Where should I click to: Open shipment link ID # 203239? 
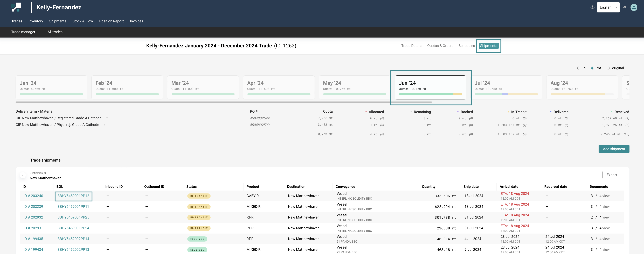click(x=33, y=207)
